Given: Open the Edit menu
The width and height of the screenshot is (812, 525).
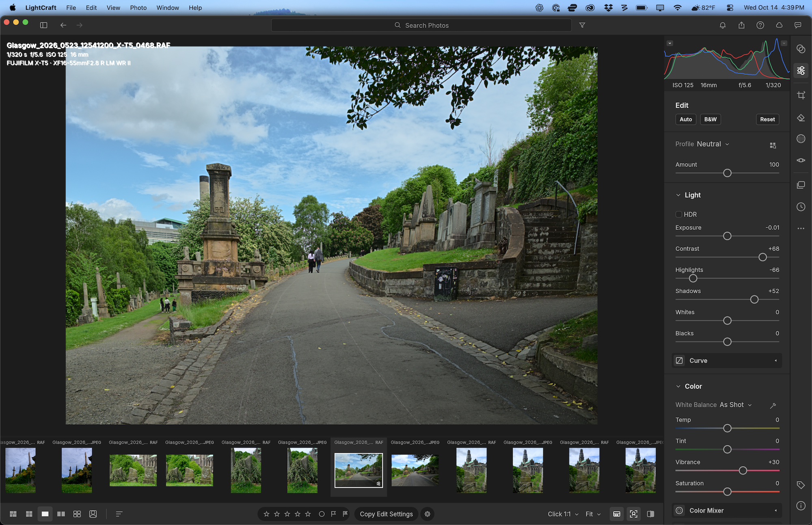Looking at the screenshot, I should (91, 8).
